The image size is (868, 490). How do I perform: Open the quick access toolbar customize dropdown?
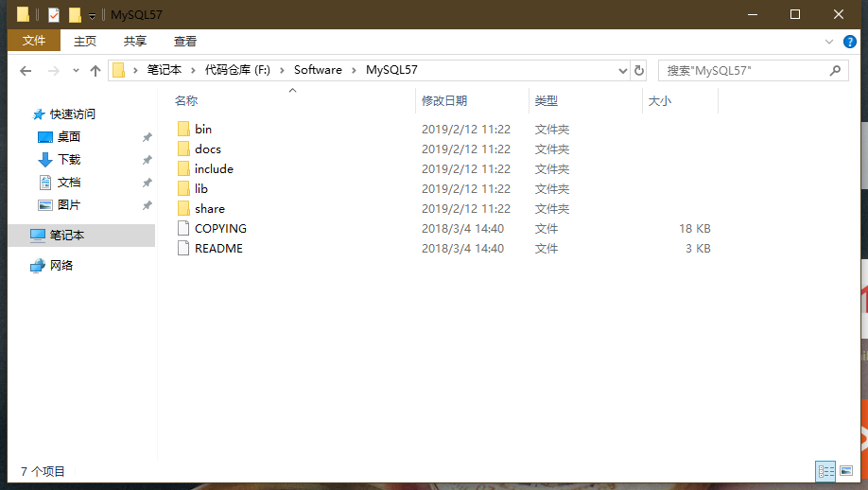pyautogui.click(x=92, y=16)
